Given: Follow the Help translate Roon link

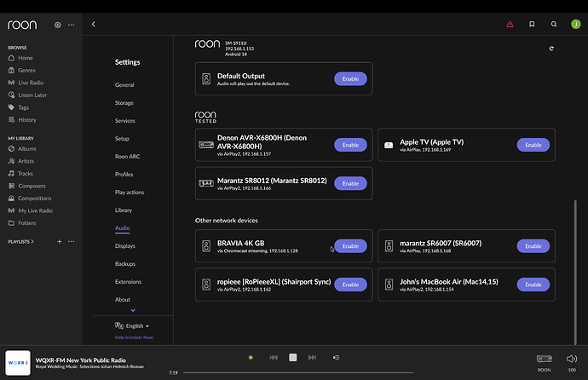Looking at the screenshot, I should tap(134, 337).
